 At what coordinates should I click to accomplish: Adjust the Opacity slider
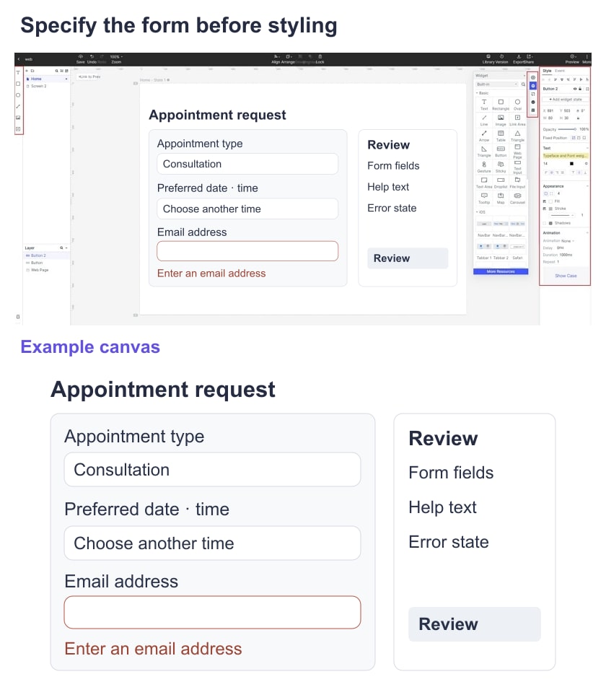[x=567, y=129]
